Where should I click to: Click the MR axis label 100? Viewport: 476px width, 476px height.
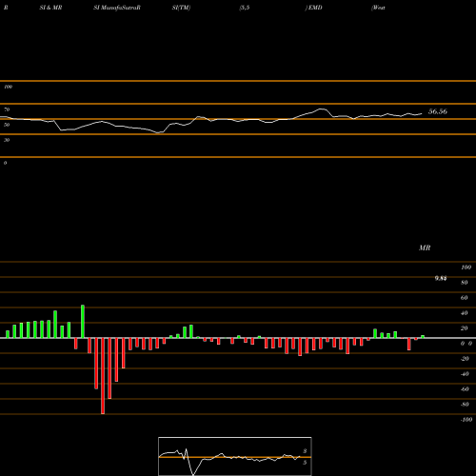click(466, 268)
